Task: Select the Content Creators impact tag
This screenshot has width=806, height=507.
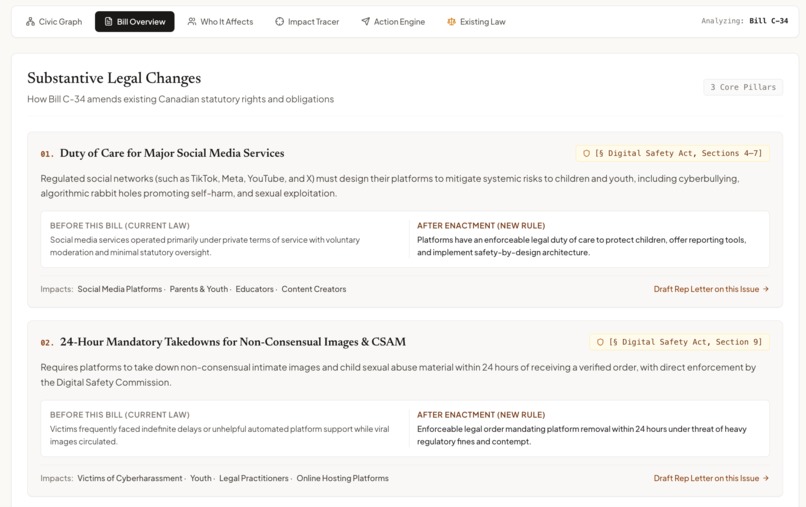Action: click(x=314, y=289)
